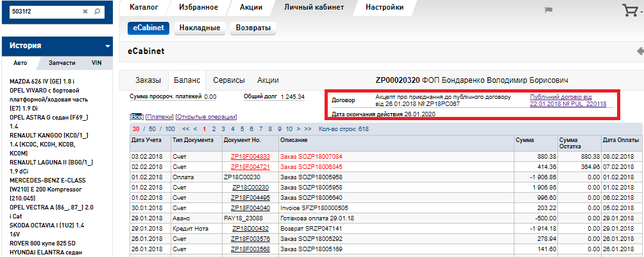The height and width of the screenshot is (257, 644).
Task: Open the VIN history tab
Action: (x=97, y=63)
